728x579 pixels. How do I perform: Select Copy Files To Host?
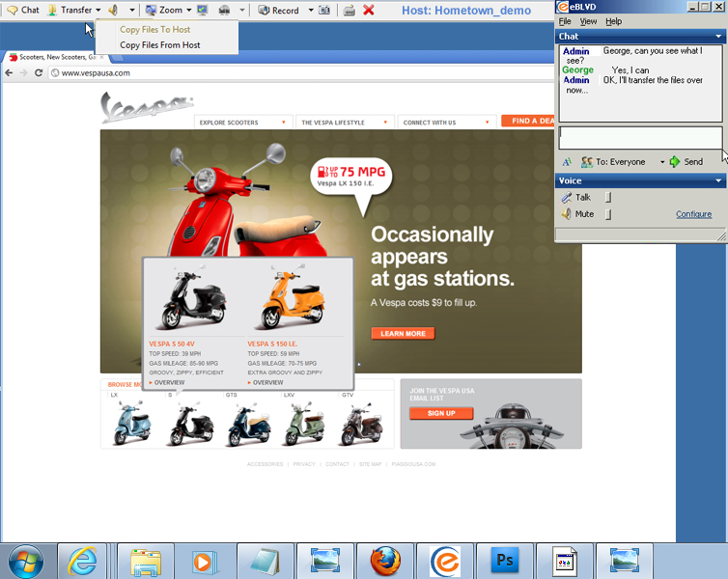(155, 29)
